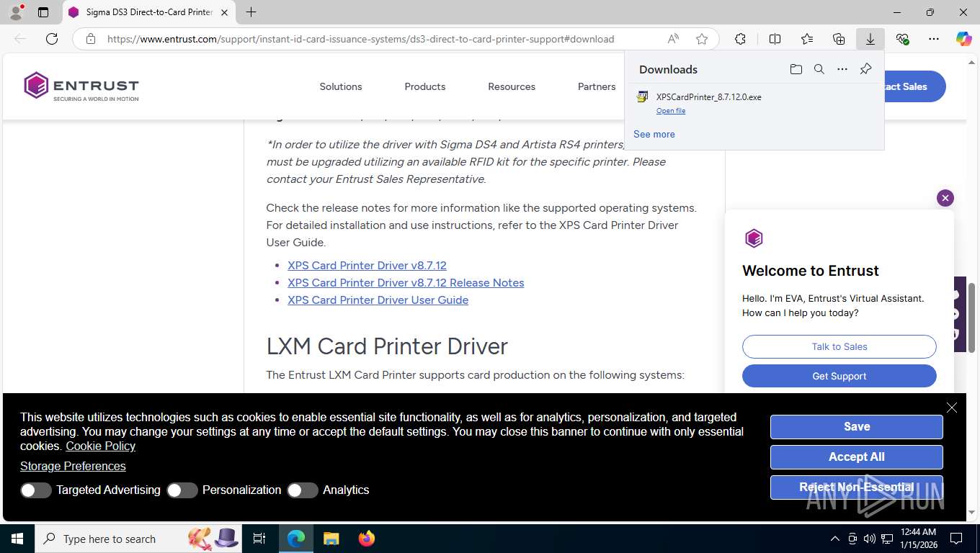Open the notification center icon
This screenshot has width=980, height=553.
click(956, 539)
